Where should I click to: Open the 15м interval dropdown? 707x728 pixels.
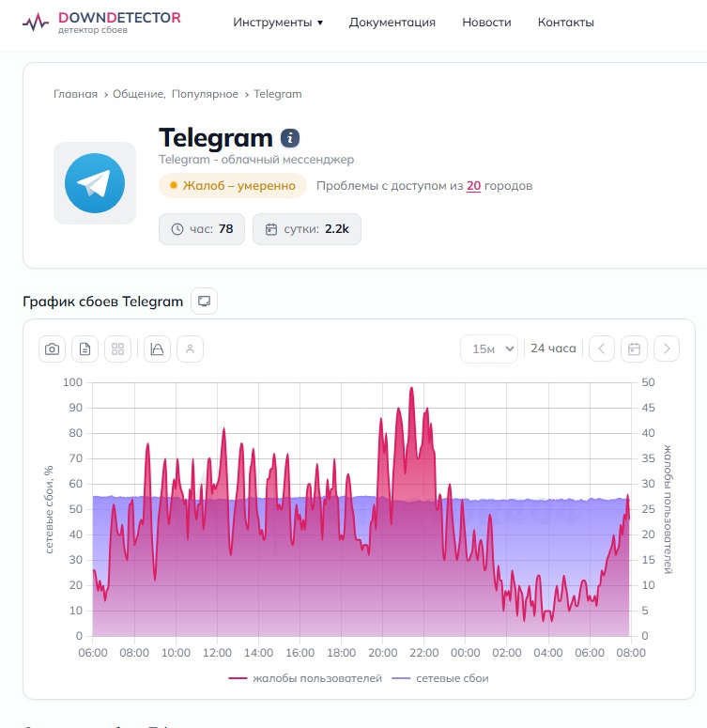point(488,349)
